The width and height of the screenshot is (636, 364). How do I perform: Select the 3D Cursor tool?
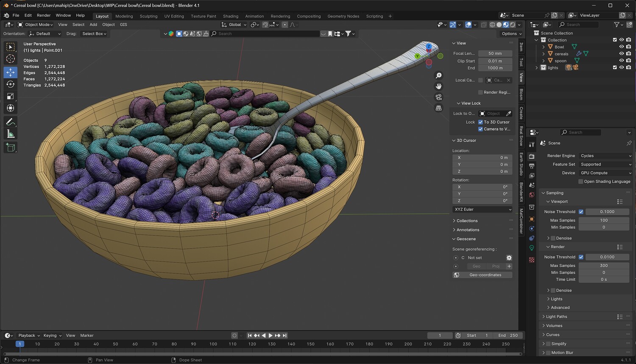[11, 59]
